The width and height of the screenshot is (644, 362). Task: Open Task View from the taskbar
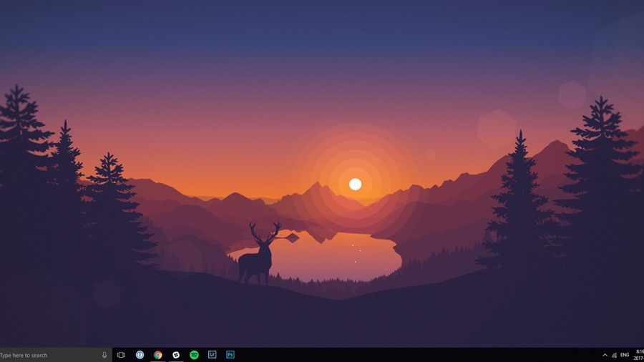121,355
